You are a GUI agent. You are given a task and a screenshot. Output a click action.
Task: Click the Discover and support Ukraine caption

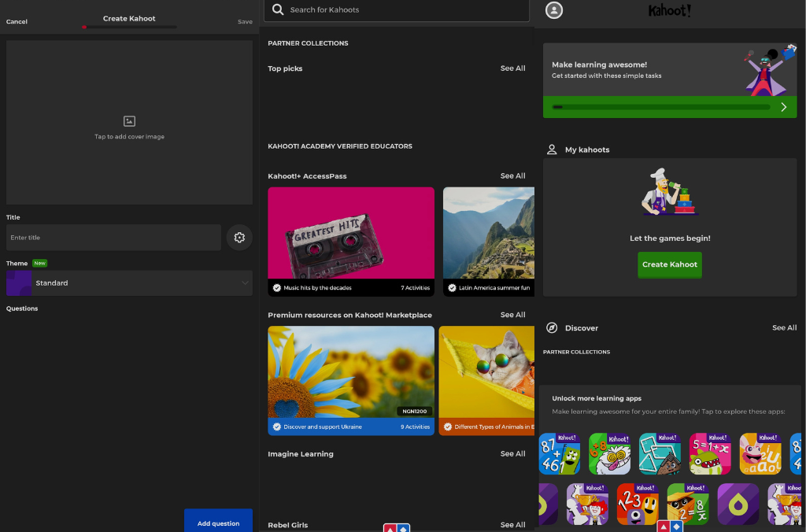click(x=323, y=427)
